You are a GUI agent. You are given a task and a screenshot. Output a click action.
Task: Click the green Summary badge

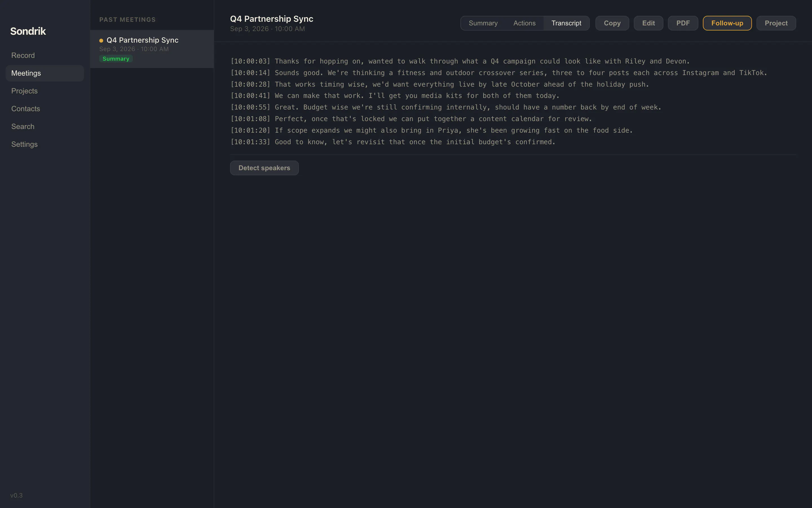pyautogui.click(x=116, y=59)
